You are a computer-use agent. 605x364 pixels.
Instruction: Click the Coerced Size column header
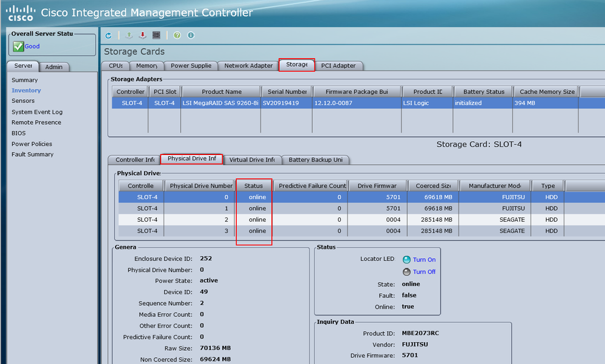tap(433, 186)
